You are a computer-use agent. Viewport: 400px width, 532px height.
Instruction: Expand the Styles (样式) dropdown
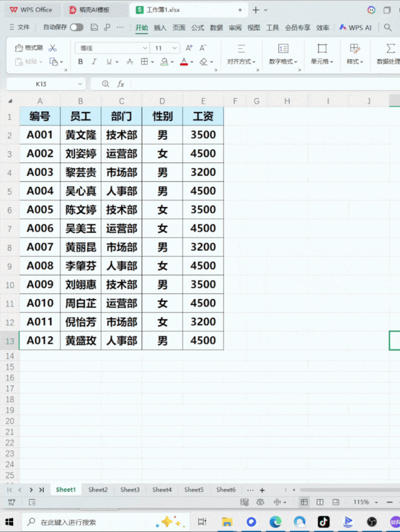(355, 61)
